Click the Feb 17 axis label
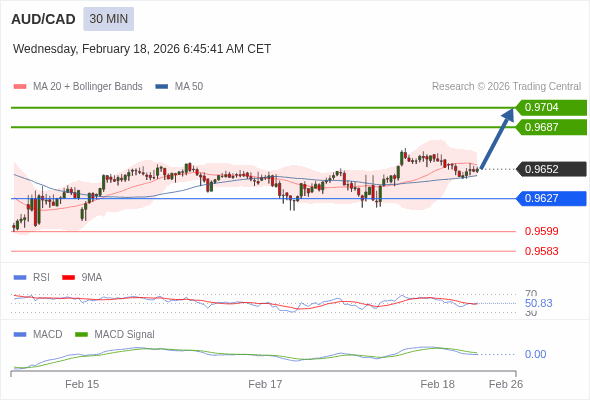Screen dimensions: 590x400 [x=265, y=385]
